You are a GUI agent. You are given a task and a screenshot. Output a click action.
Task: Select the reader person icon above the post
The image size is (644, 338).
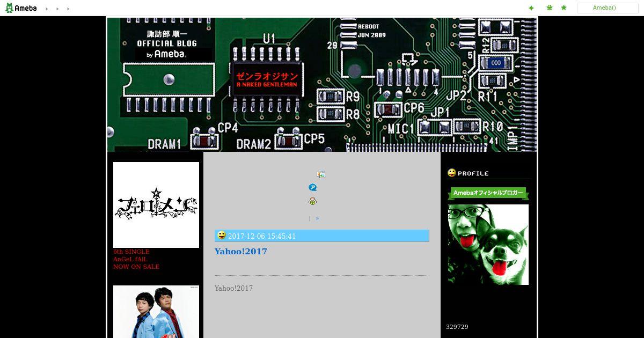tap(312, 201)
